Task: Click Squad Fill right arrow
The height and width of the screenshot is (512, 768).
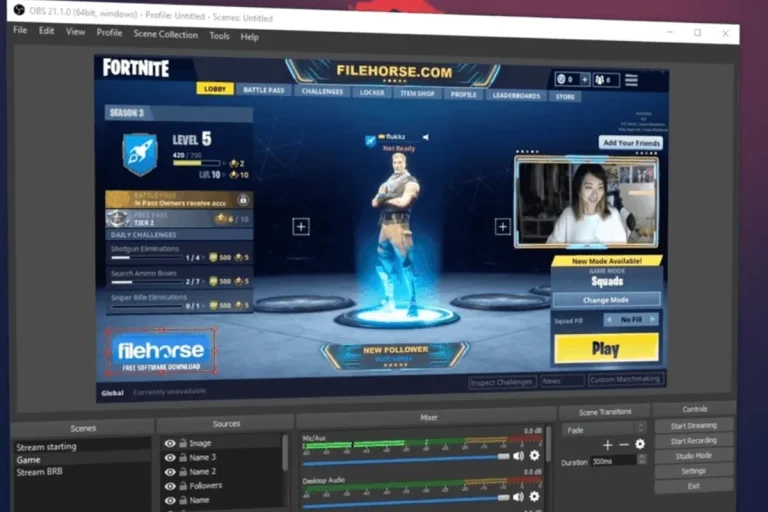Action: click(x=652, y=319)
